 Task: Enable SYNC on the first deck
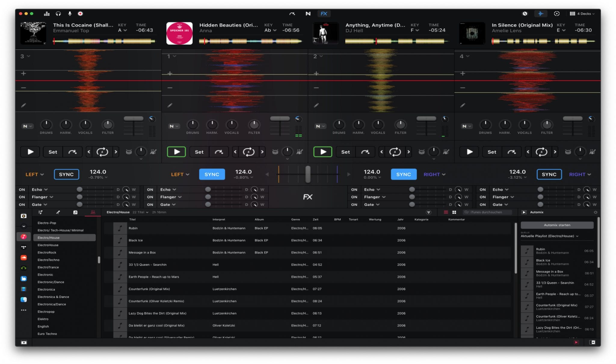tap(66, 174)
